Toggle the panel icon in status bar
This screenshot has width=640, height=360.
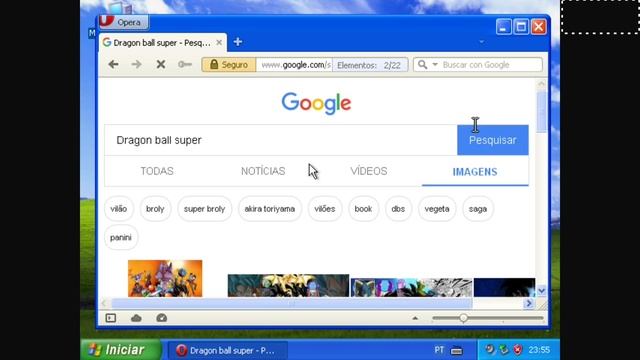[111, 318]
